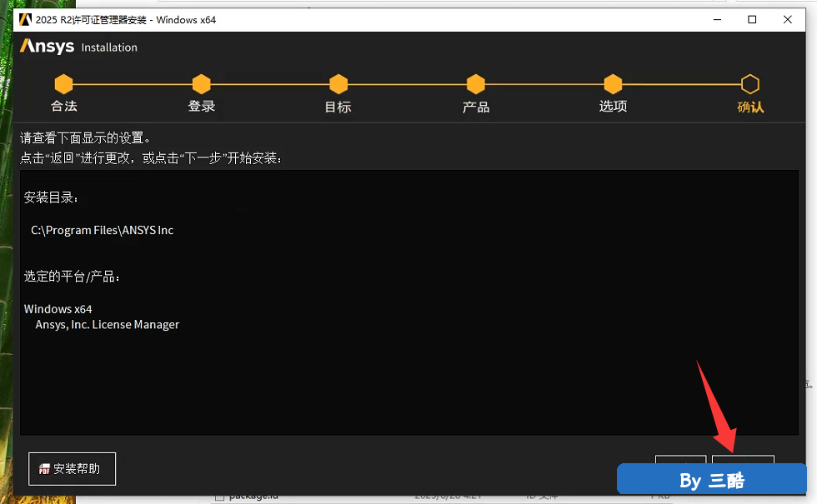Select the hexagon marker above 产品
This screenshot has width=817, height=504.
click(476, 84)
